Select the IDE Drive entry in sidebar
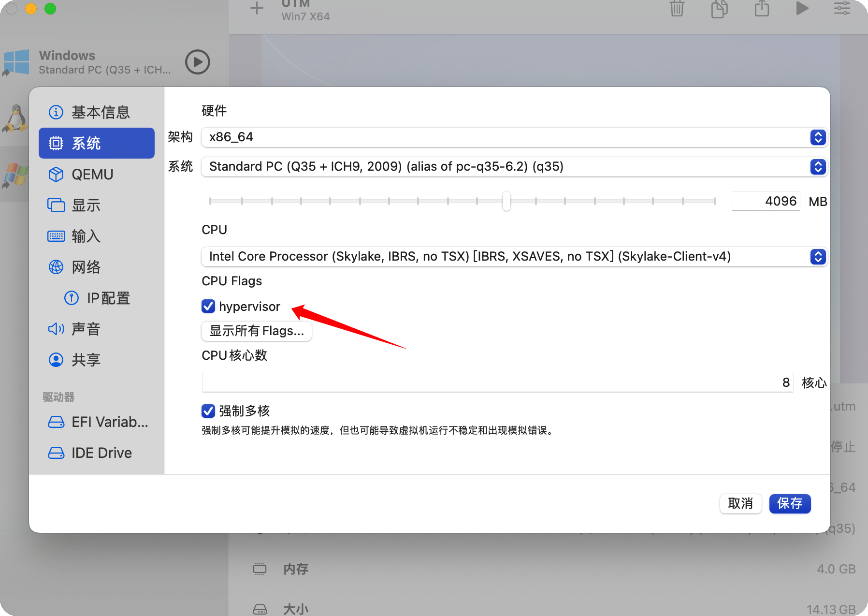Screen dimensions: 868x616 (x=101, y=453)
